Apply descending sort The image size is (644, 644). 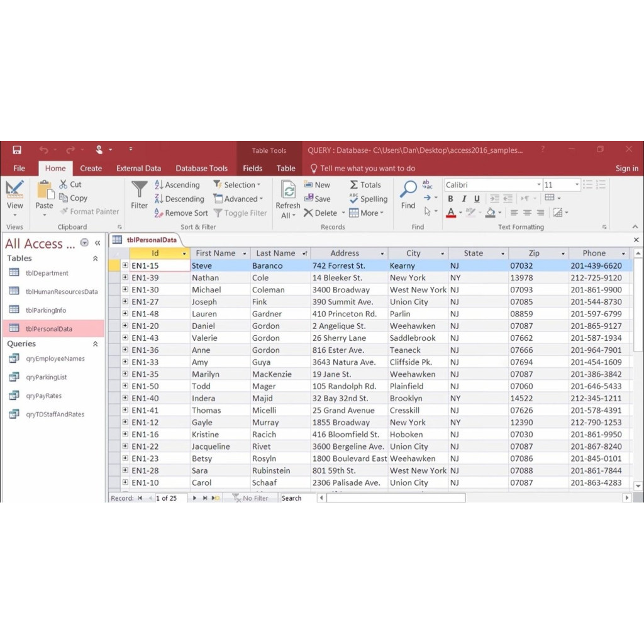pos(179,199)
